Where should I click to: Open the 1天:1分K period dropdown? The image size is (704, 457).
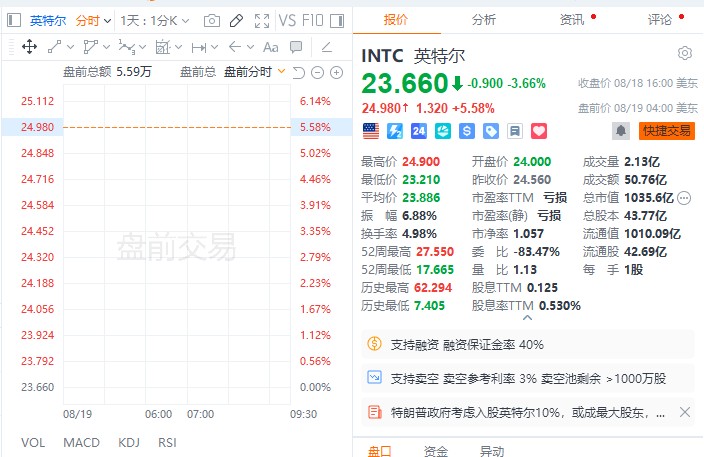click(154, 21)
